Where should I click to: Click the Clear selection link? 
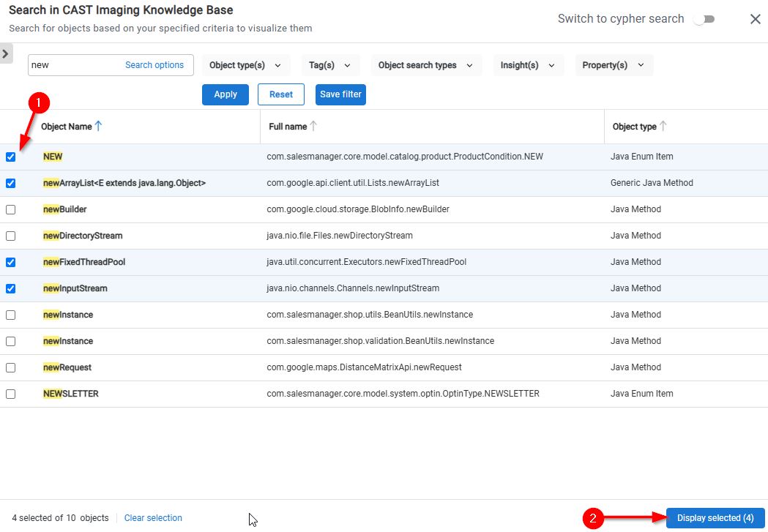click(153, 518)
